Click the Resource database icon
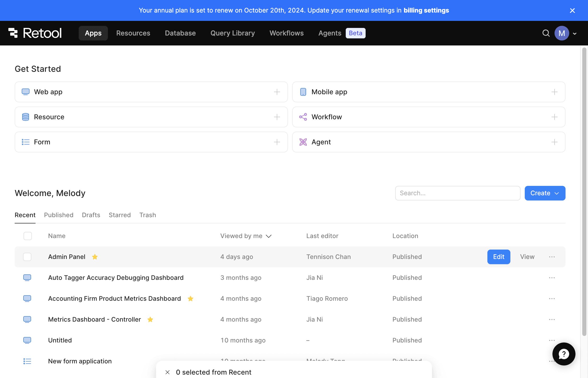The image size is (588, 378). click(25, 117)
